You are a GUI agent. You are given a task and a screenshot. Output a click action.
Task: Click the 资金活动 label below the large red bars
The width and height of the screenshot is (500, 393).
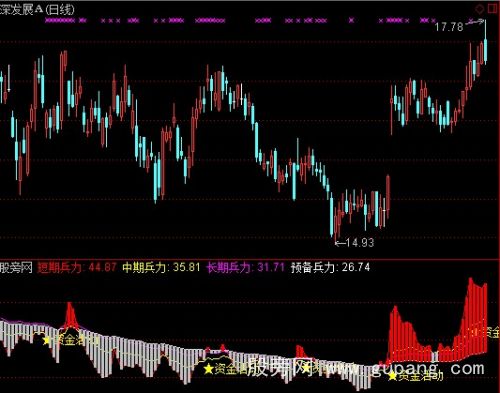(421, 376)
